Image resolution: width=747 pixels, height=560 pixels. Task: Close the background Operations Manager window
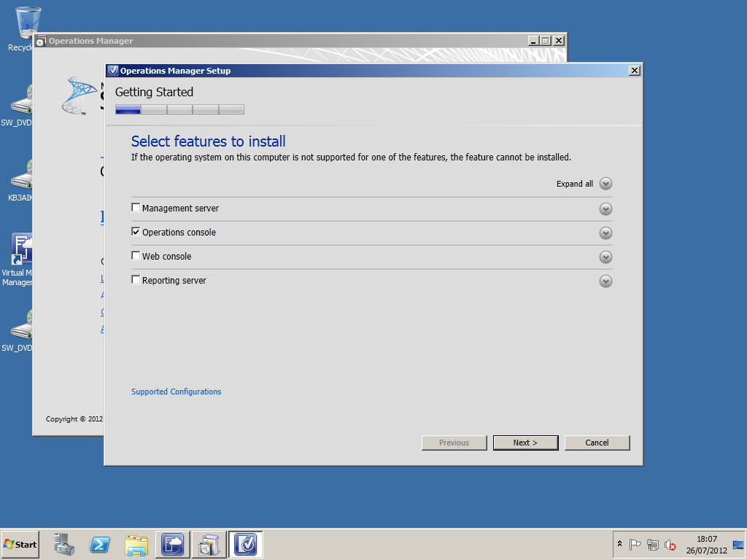point(559,41)
